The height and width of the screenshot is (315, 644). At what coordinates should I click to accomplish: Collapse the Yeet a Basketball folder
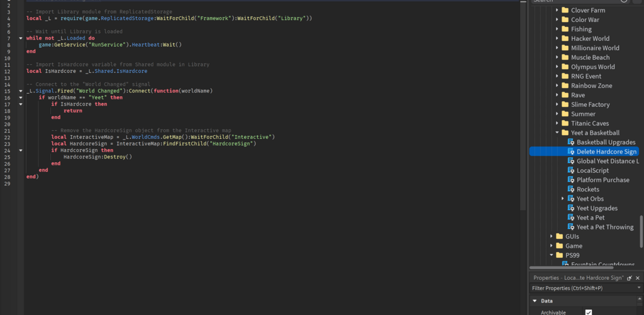point(557,133)
